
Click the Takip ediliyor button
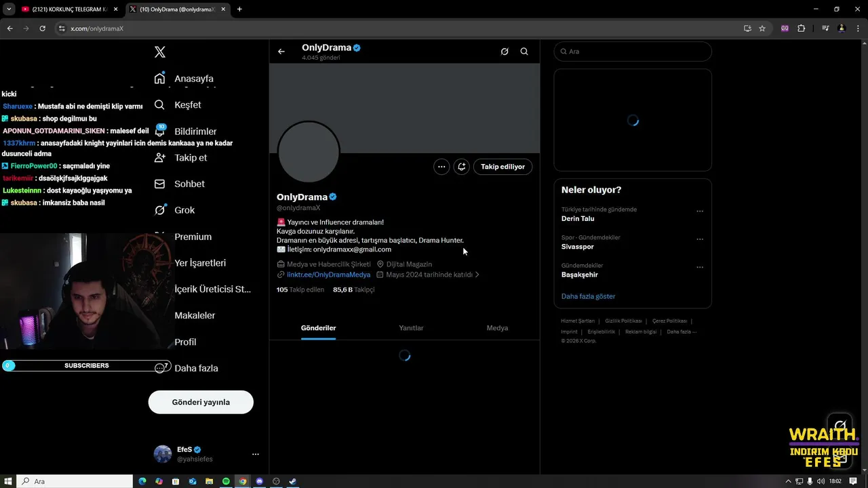coord(502,167)
